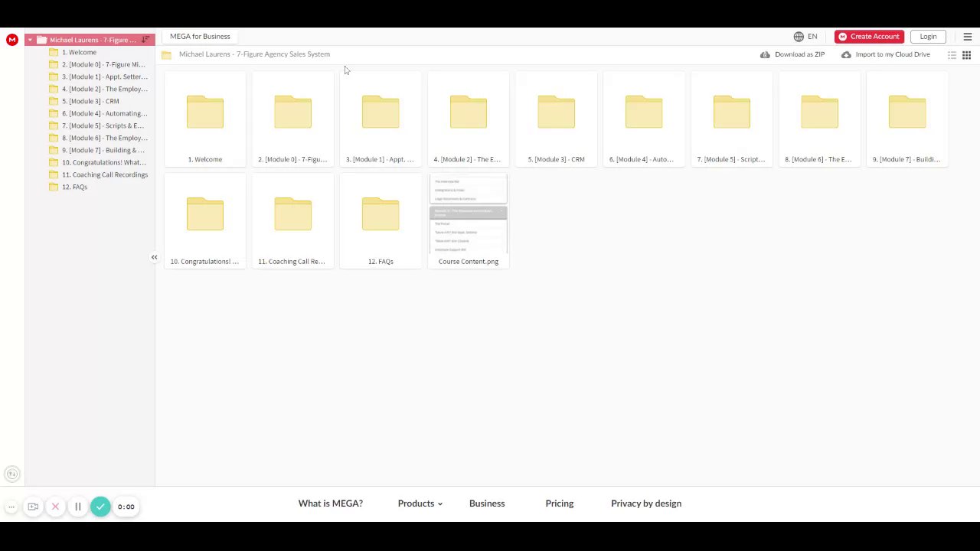Finish recording with green checkmark

click(x=100, y=507)
